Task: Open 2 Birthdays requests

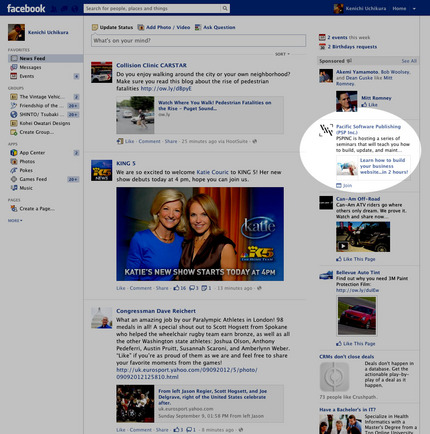Action: pyautogui.click(x=352, y=47)
